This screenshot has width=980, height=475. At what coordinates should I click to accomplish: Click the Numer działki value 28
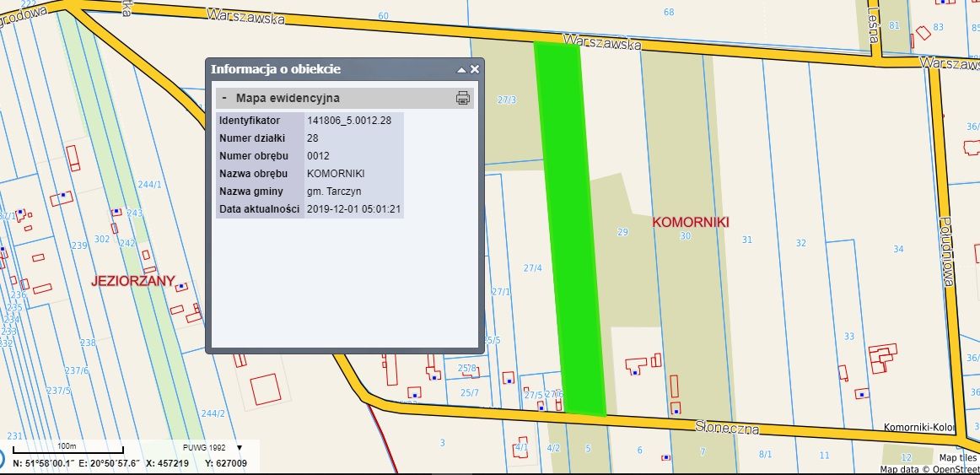(313, 138)
